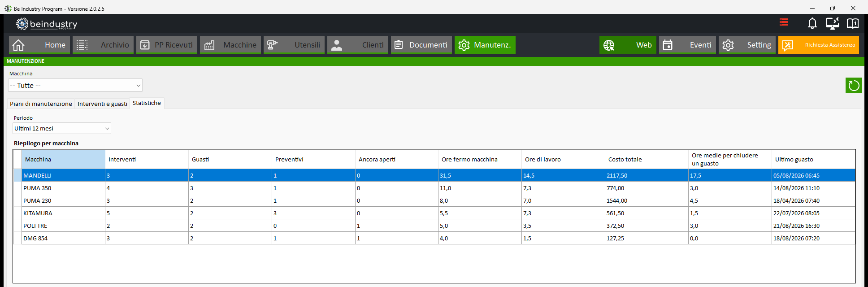Select the KITAMURA row
The image size is (868, 287).
(434, 213)
